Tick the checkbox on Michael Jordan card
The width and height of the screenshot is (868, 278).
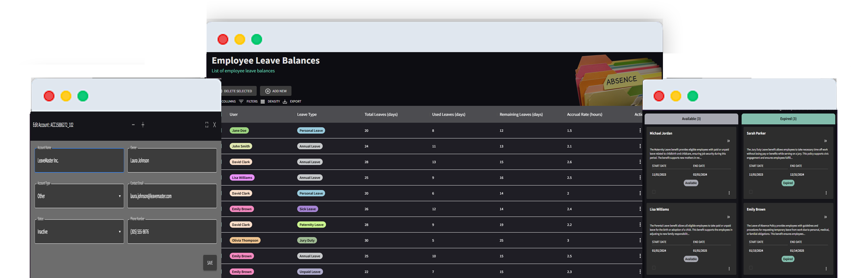(x=654, y=192)
